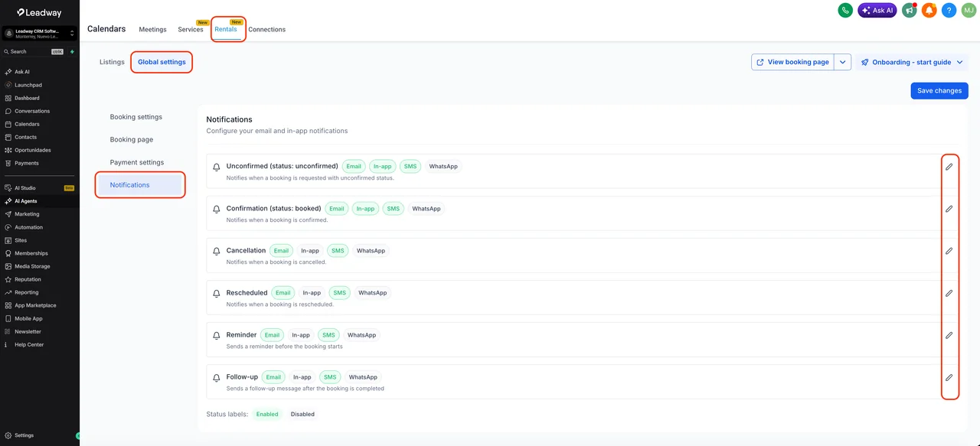Click the sidebar Search field
This screenshot has width=980, height=446.
click(x=34, y=51)
